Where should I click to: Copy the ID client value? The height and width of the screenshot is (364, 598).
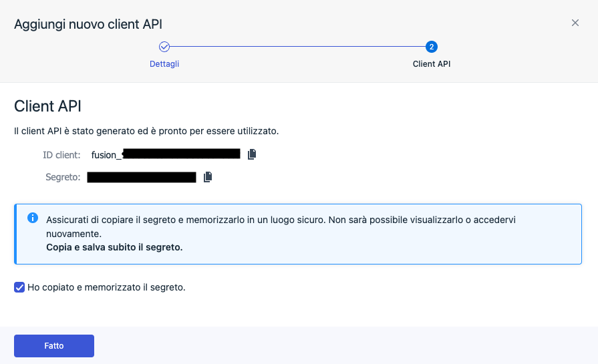(252, 154)
